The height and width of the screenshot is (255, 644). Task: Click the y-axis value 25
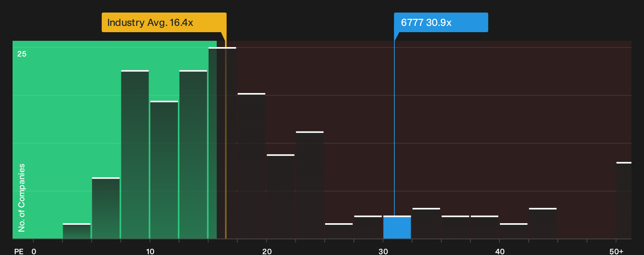22,54
